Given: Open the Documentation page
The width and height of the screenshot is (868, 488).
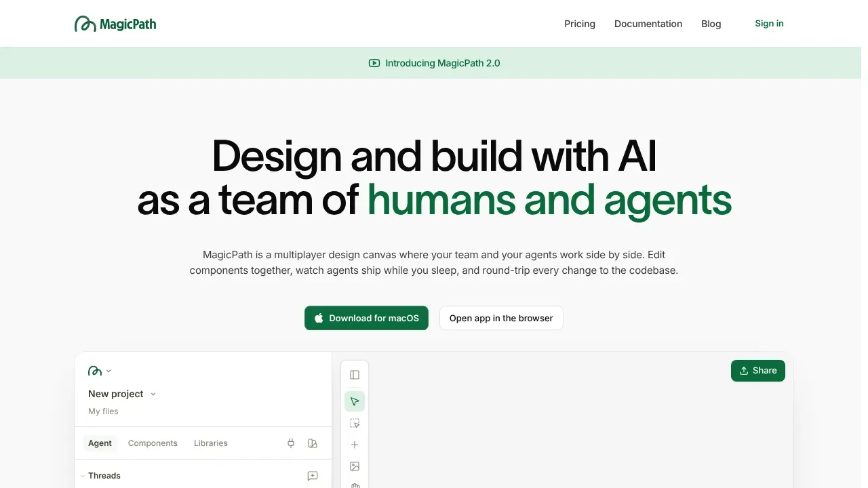Looking at the screenshot, I should point(648,24).
